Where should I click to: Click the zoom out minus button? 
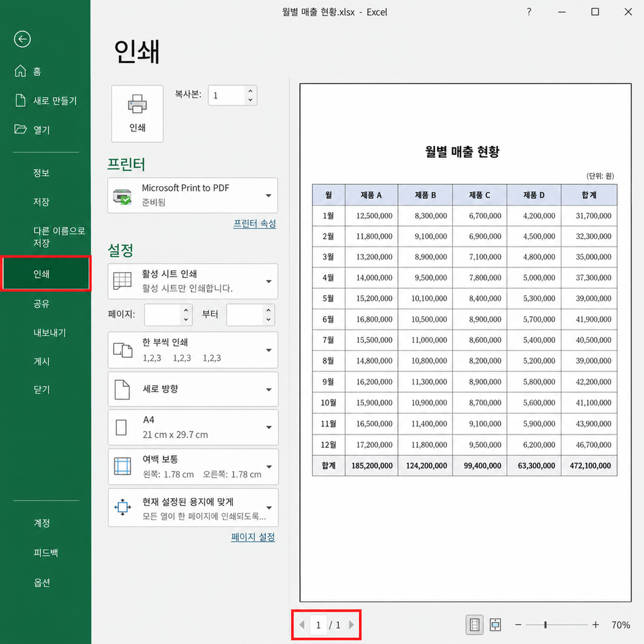518,625
